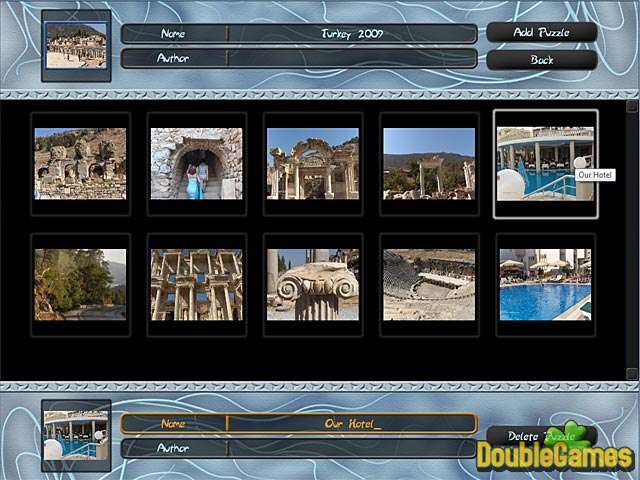Select the Library of Celsus facade thumbnail

(x=196, y=285)
